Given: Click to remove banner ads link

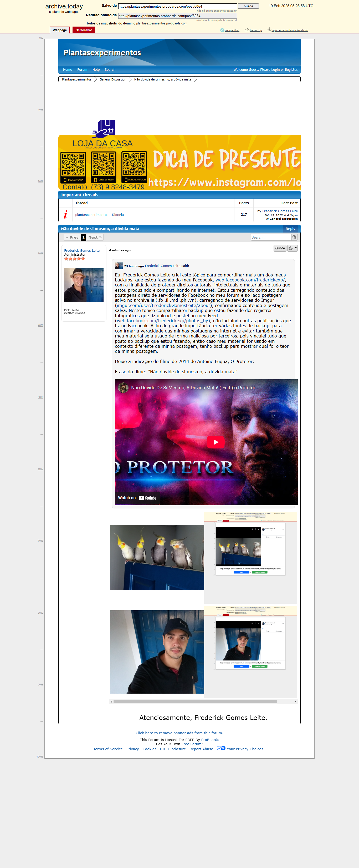Looking at the screenshot, I should 179,733.
